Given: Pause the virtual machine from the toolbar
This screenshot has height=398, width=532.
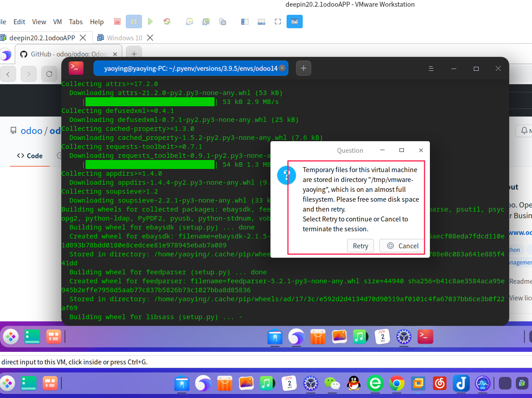Looking at the screenshot, I should coord(134,22).
